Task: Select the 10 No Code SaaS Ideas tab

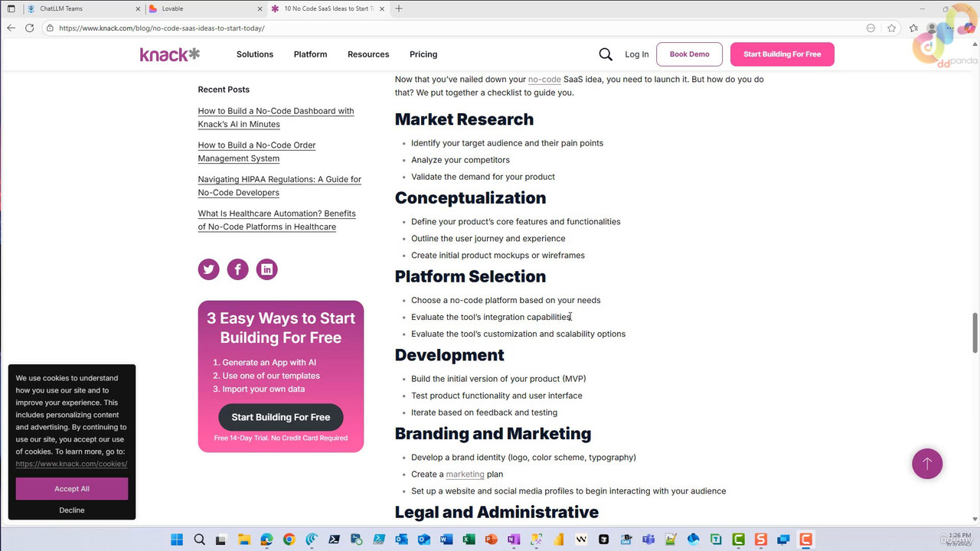Action: point(328,8)
